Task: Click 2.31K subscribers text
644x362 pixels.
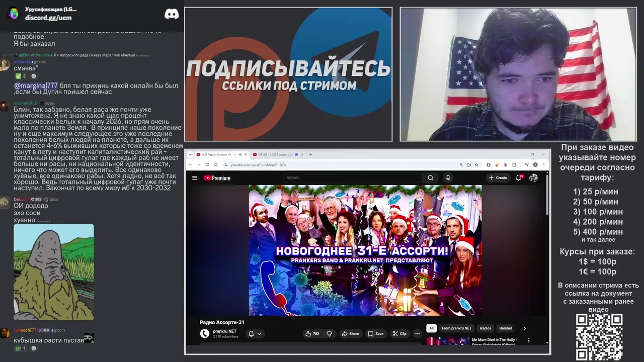Action: click(x=225, y=336)
